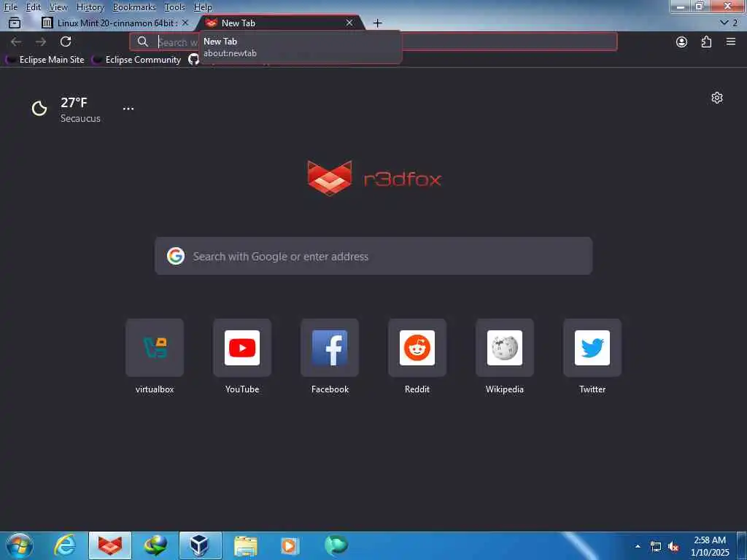Switch to the Linux Mint 20-cinnamon tab

[x=115, y=23]
